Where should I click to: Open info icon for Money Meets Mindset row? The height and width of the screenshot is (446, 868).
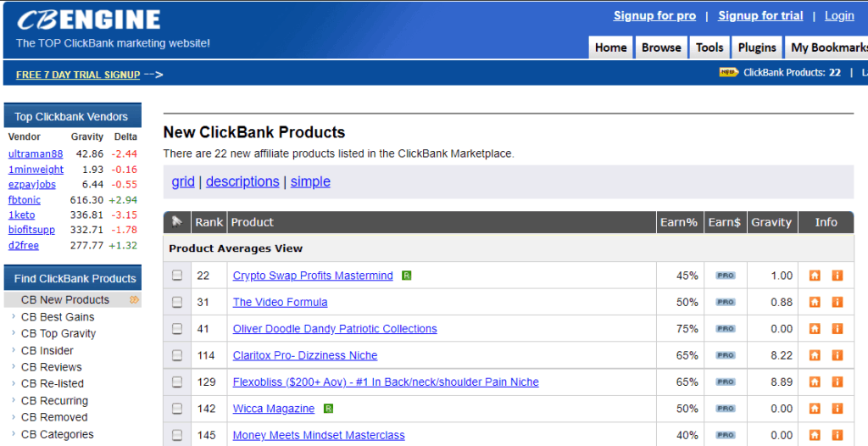[x=837, y=435]
